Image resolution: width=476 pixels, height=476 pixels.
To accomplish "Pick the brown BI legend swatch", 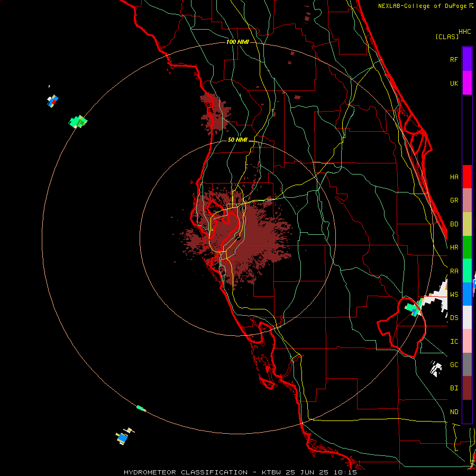I will coord(467,388).
